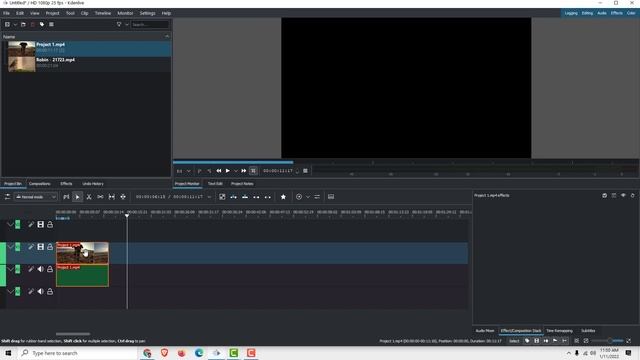Create a folder in project bin
The image size is (640, 360).
tap(23, 24)
